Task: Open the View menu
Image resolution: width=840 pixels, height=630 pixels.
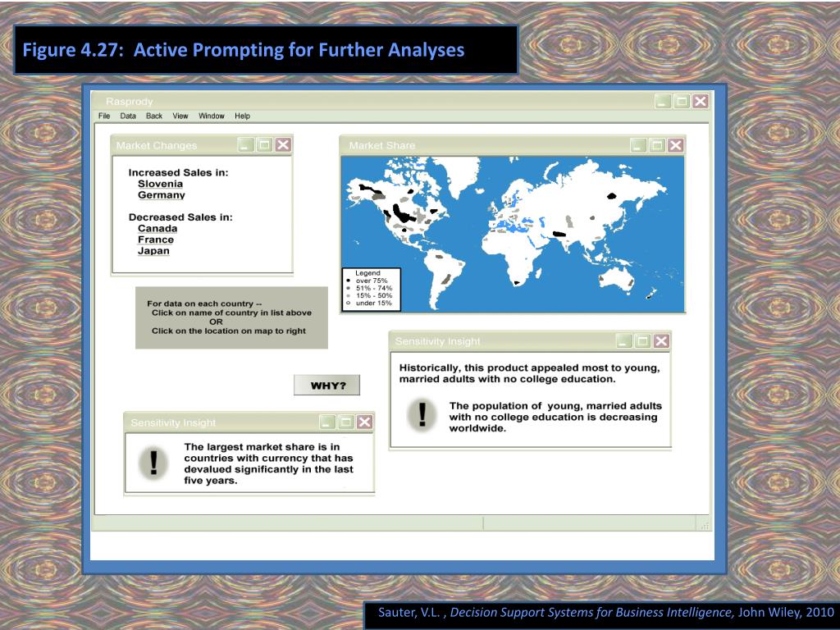Action: (x=180, y=116)
